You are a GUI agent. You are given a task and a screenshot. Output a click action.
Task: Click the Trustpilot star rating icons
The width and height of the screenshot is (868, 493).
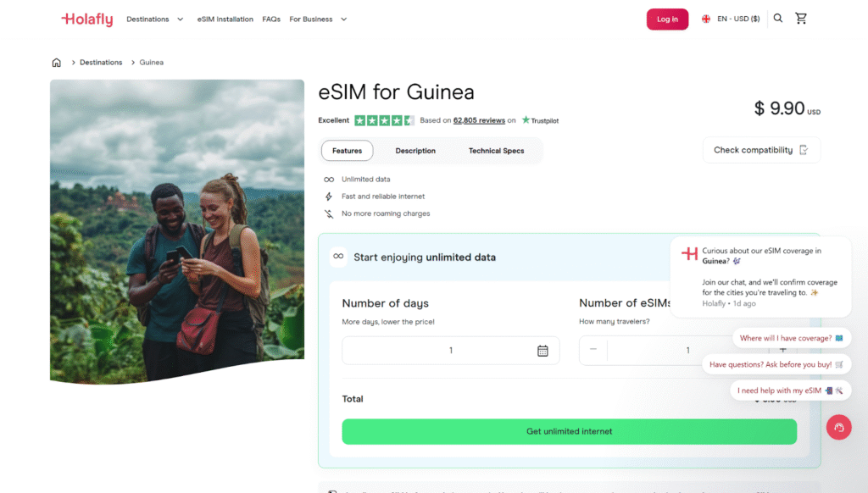(x=384, y=120)
